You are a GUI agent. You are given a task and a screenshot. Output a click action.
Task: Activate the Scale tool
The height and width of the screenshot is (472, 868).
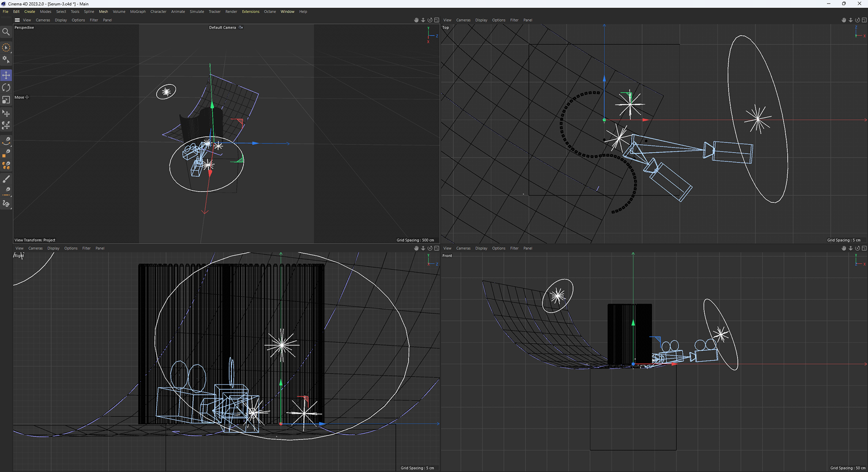tap(6, 100)
